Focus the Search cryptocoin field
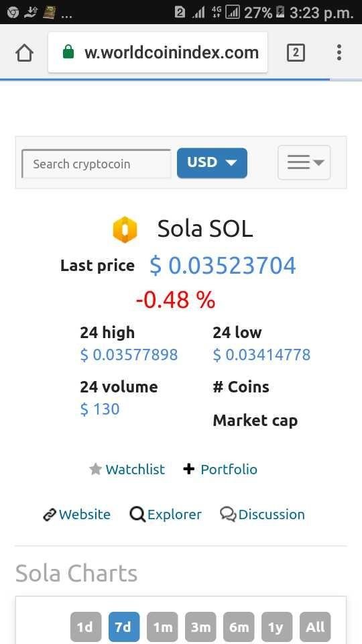The height and width of the screenshot is (644, 362). (96, 164)
